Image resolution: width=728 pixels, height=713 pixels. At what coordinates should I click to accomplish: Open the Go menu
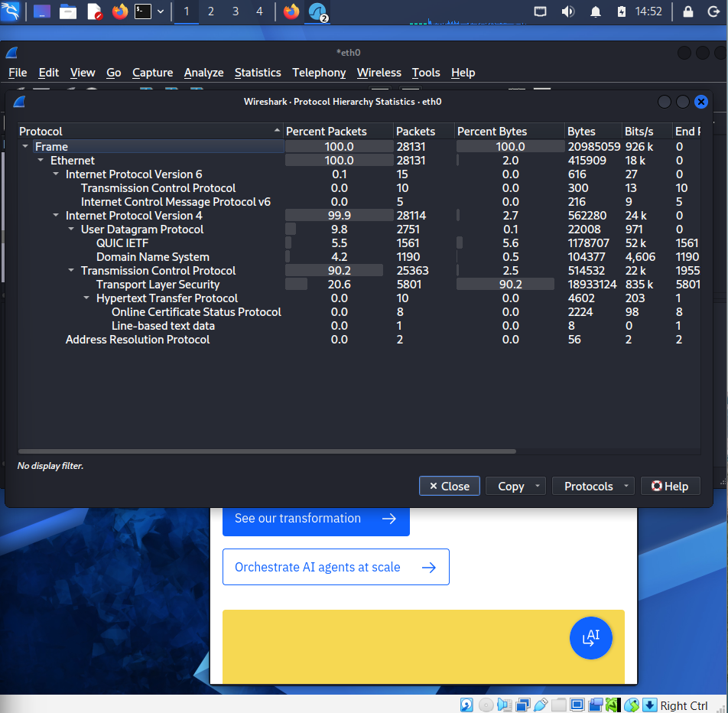point(114,73)
